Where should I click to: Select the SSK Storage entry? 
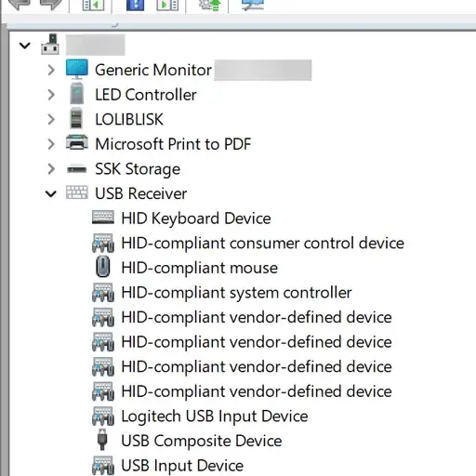[x=138, y=169]
